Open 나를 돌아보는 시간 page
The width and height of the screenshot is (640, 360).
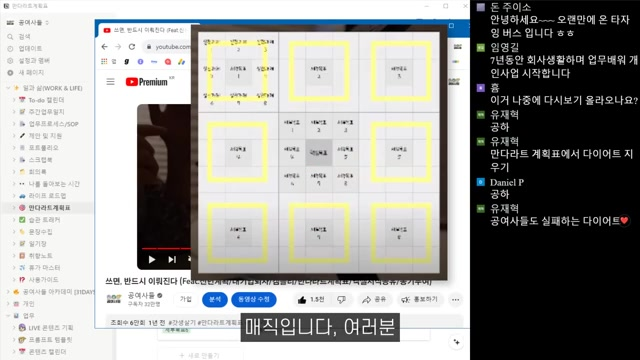click(x=54, y=184)
